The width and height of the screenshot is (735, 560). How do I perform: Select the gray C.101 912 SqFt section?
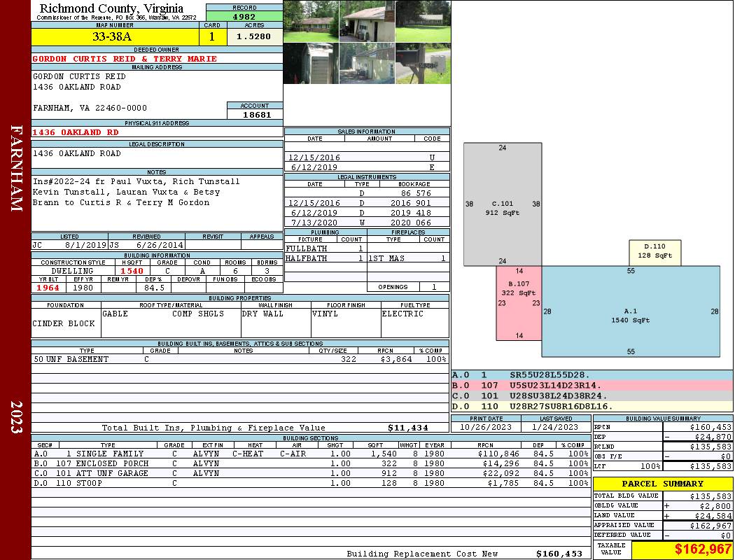click(503, 204)
